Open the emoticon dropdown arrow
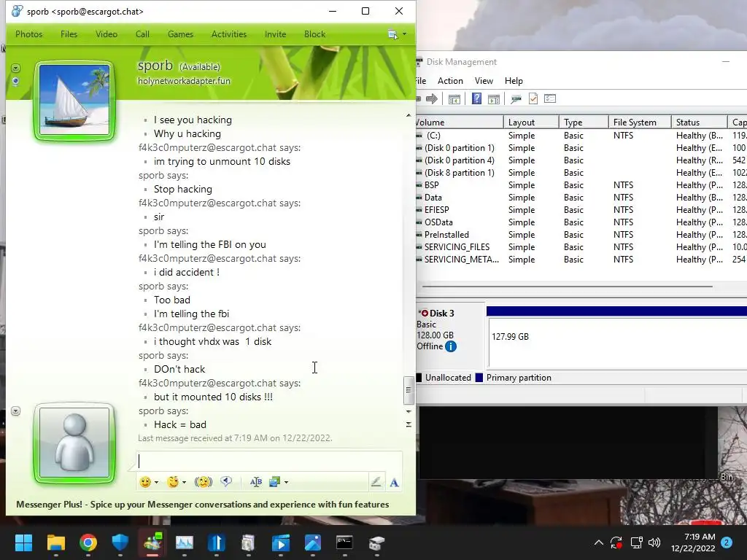Viewport: 747px width, 560px height. point(156,483)
